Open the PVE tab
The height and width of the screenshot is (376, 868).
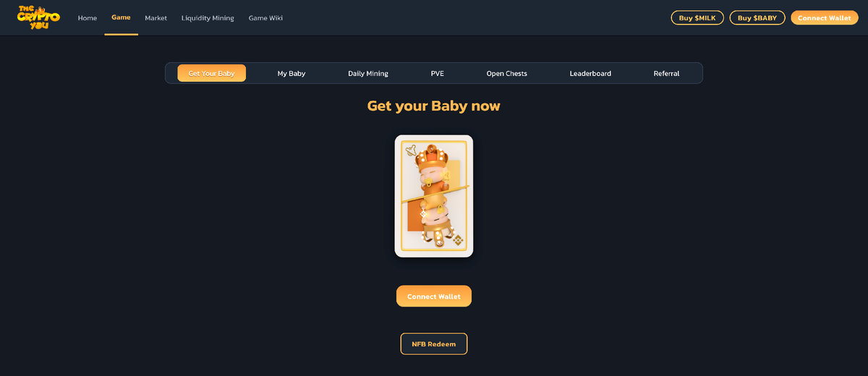click(438, 73)
